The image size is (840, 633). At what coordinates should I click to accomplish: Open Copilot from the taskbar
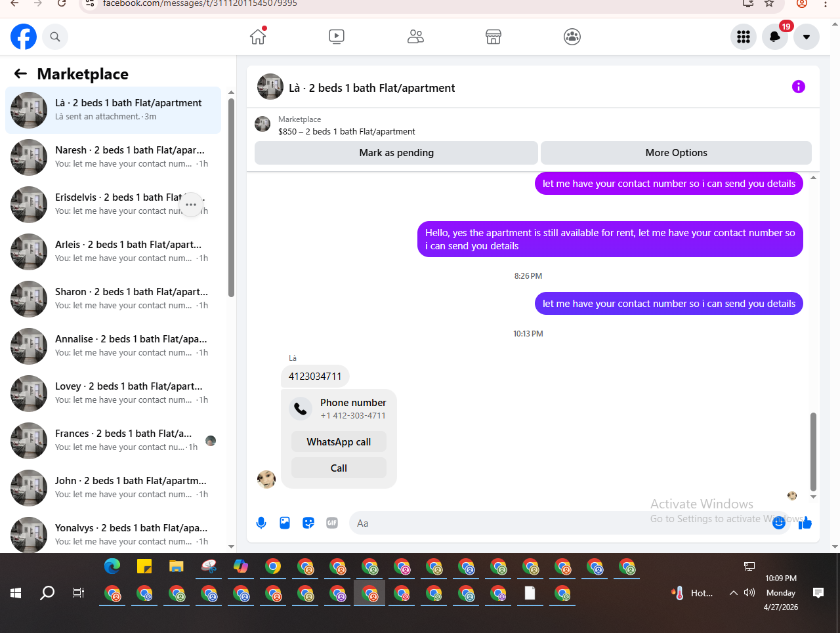[x=241, y=566]
